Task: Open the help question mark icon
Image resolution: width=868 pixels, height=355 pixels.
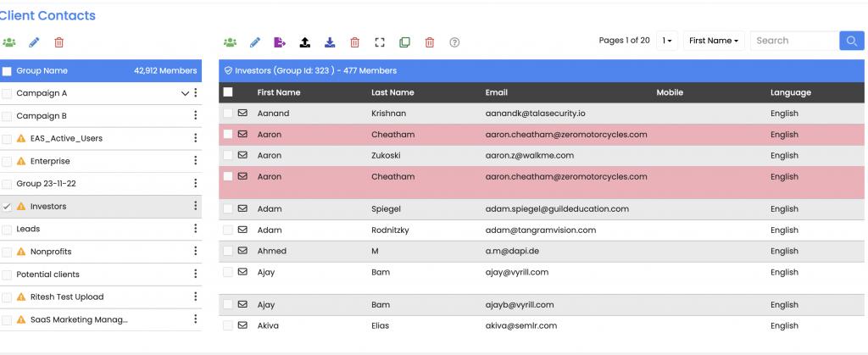Action: pos(454,42)
